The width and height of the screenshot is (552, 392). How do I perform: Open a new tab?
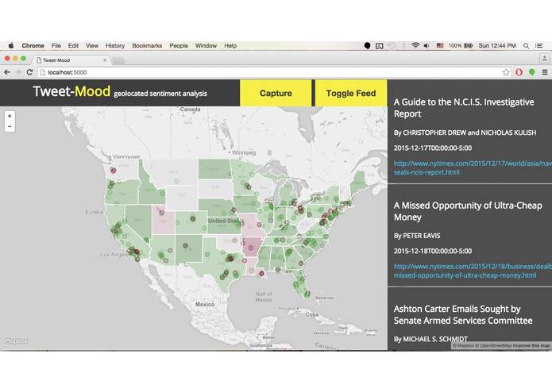[x=118, y=60]
